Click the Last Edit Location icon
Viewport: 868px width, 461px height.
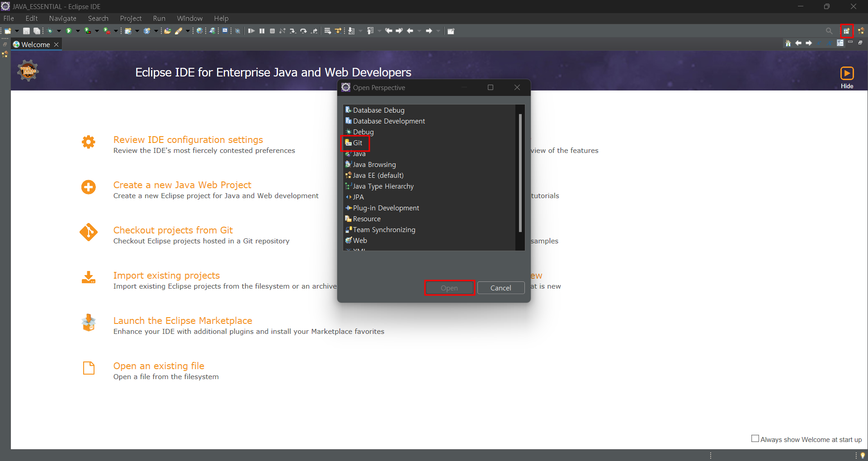pos(388,31)
